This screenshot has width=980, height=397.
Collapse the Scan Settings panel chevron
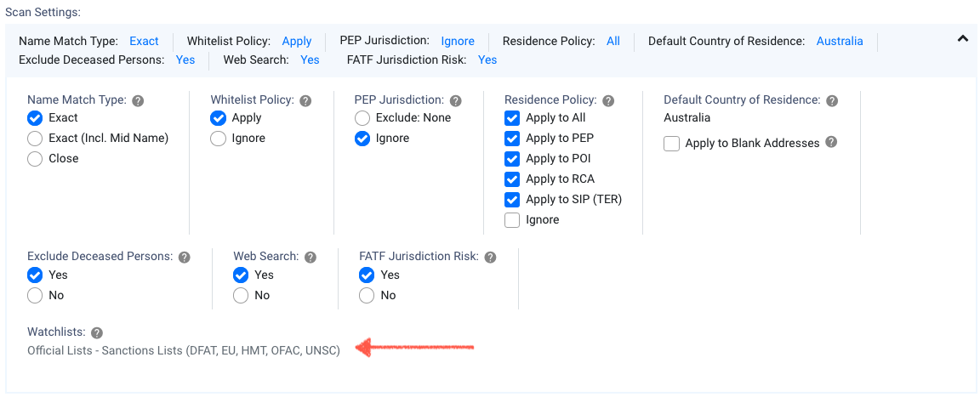click(x=963, y=38)
